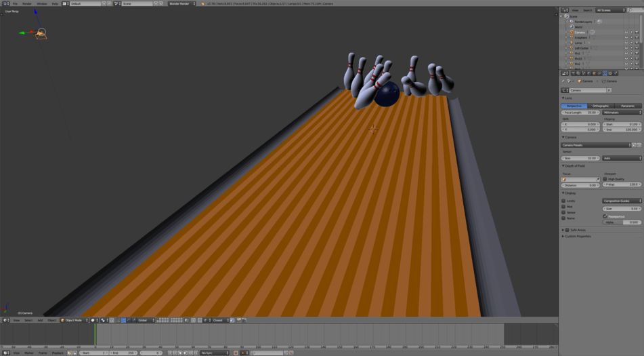
Task: Select the rotate manipulator arc icon
Action: click(x=129, y=320)
